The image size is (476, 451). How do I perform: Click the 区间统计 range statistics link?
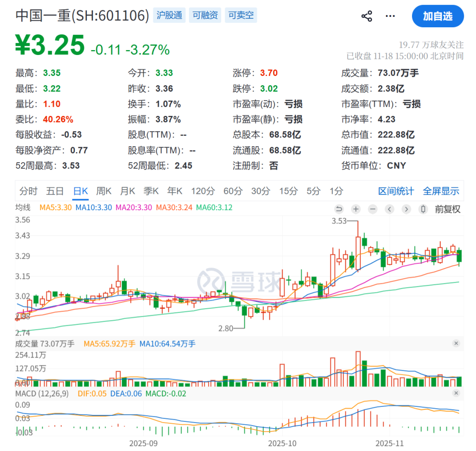[396, 191]
